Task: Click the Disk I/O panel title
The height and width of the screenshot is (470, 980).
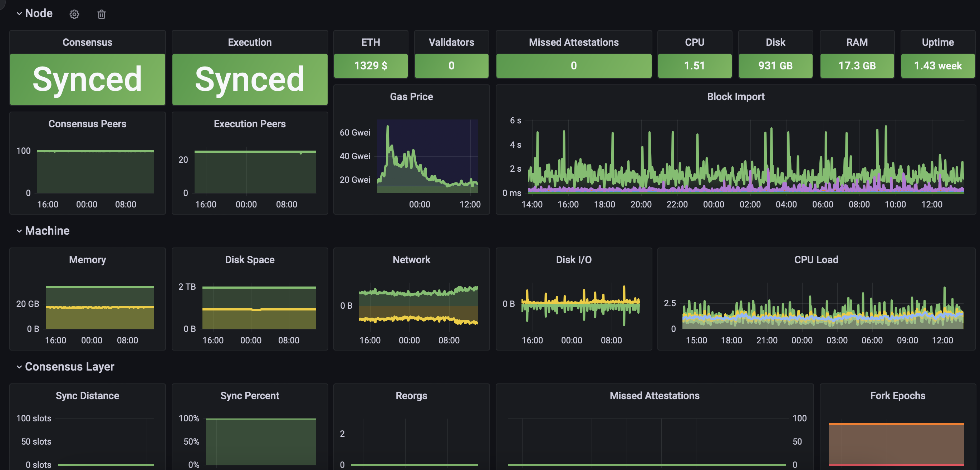Action: click(x=573, y=260)
